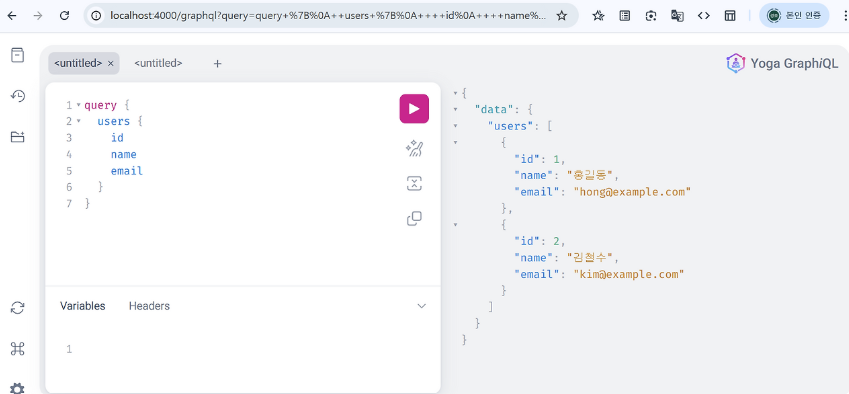The height and width of the screenshot is (394, 849).
Task: Open the settings gear in GraphiQL sidebar
Action: pyautogui.click(x=18, y=389)
